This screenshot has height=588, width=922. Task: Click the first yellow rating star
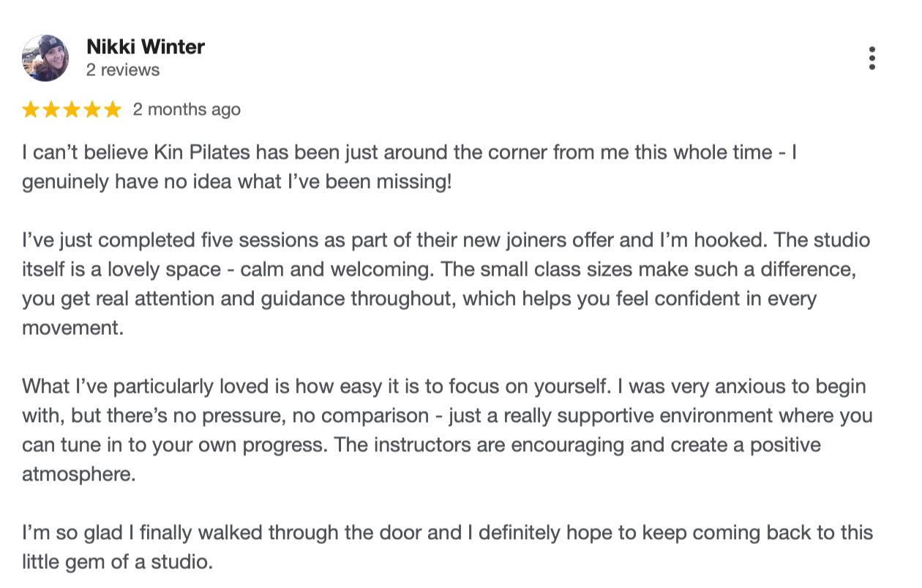pyautogui.click(x=31, y=110)
